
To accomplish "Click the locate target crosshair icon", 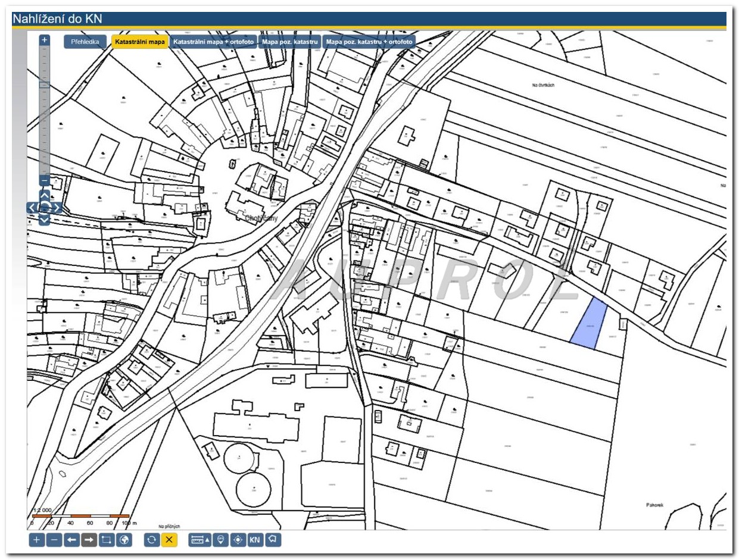I will [x=238, y=540].
